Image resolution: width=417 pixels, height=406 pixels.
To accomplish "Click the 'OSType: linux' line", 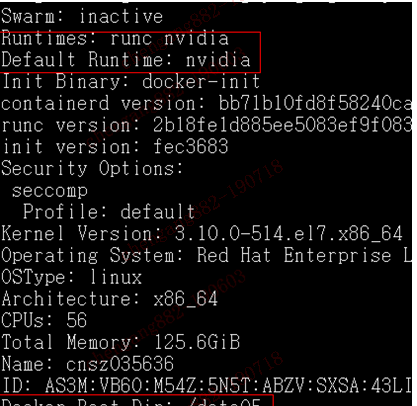I will click(x=71, y=277).
